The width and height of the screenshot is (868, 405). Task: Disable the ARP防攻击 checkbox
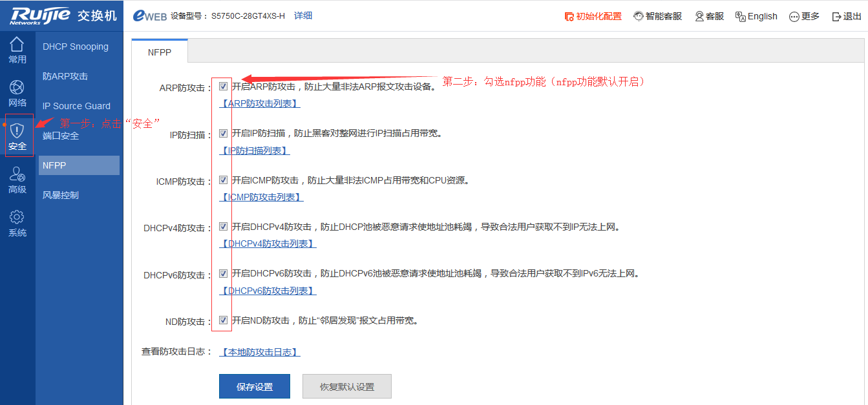click(x=222, y=85)
